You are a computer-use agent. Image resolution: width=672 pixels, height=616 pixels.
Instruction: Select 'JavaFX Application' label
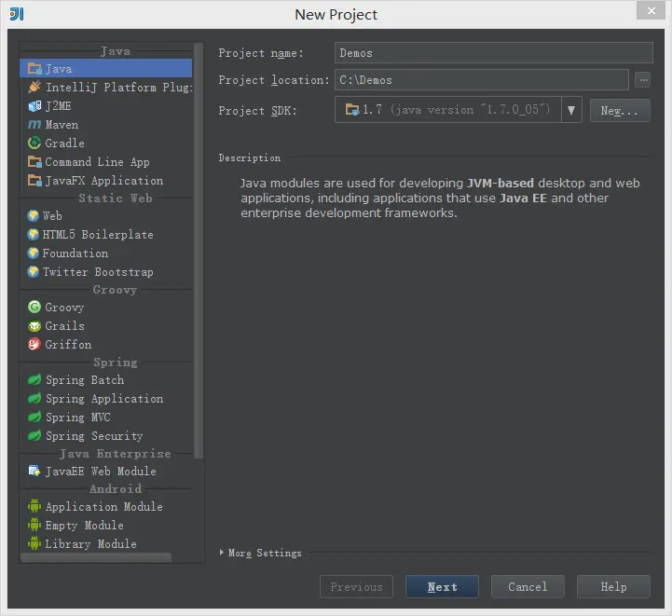pyautogui.click(x=104, y=181)
